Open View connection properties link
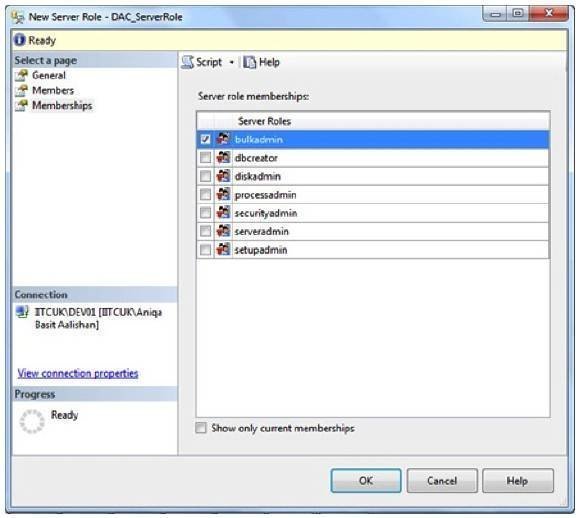This screenshot has height=518, width=580. 78,373
